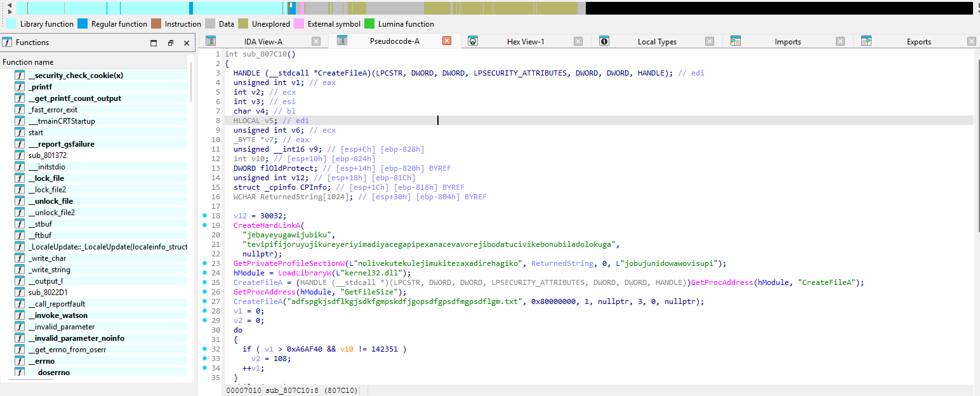The image size is (980, 396).
Task: Close the Imports tab
Action: pos(840,41)
